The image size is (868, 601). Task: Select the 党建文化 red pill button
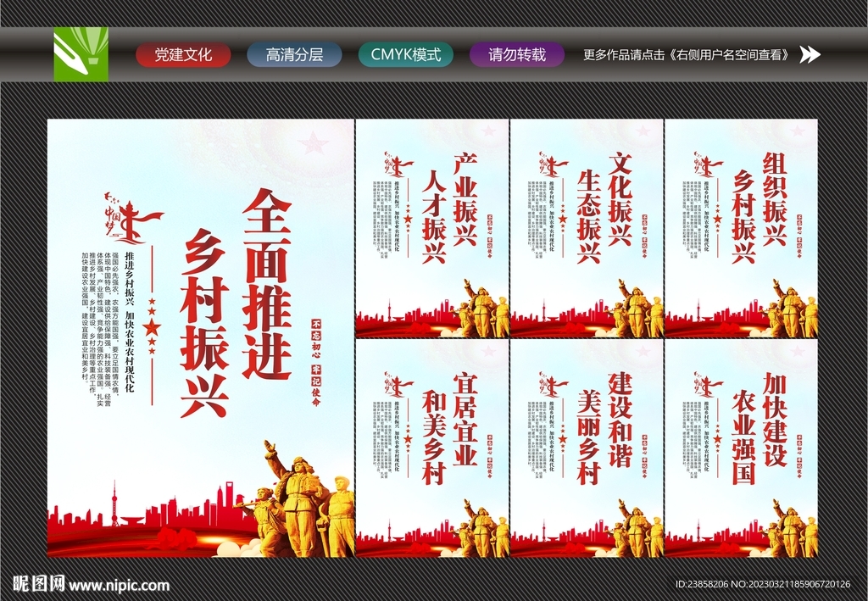[x=183, y=55]
